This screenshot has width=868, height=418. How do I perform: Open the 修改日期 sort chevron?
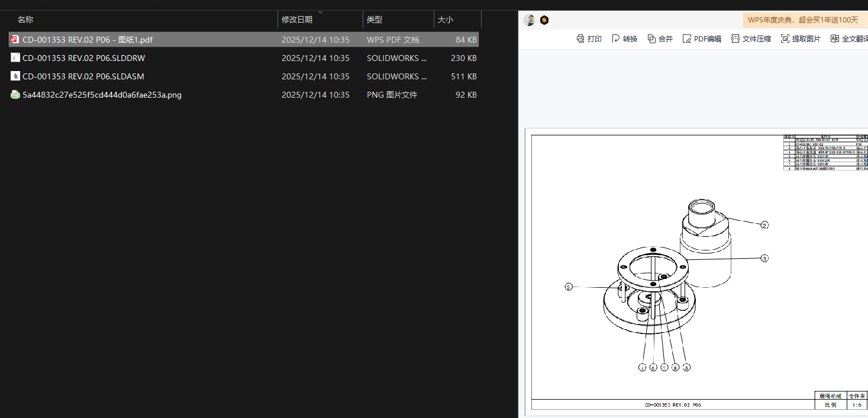coord(320,11)
